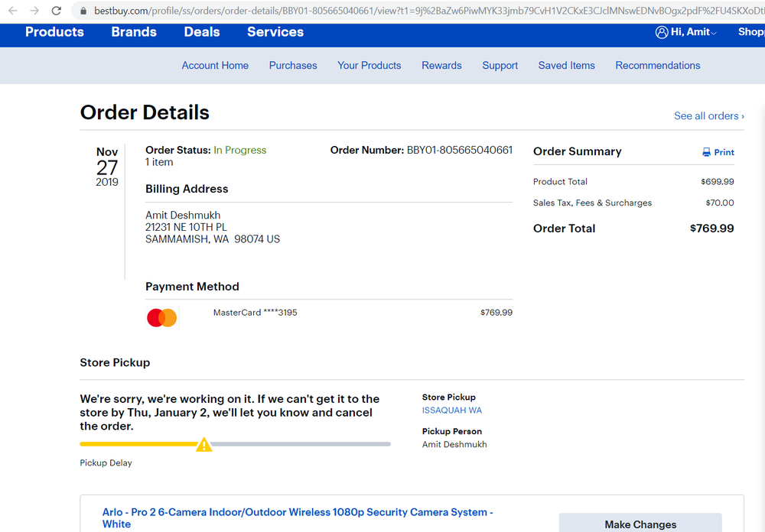Open the Saved Items tab
Viewport: 765px width, 532px height.
pos(566,66)
